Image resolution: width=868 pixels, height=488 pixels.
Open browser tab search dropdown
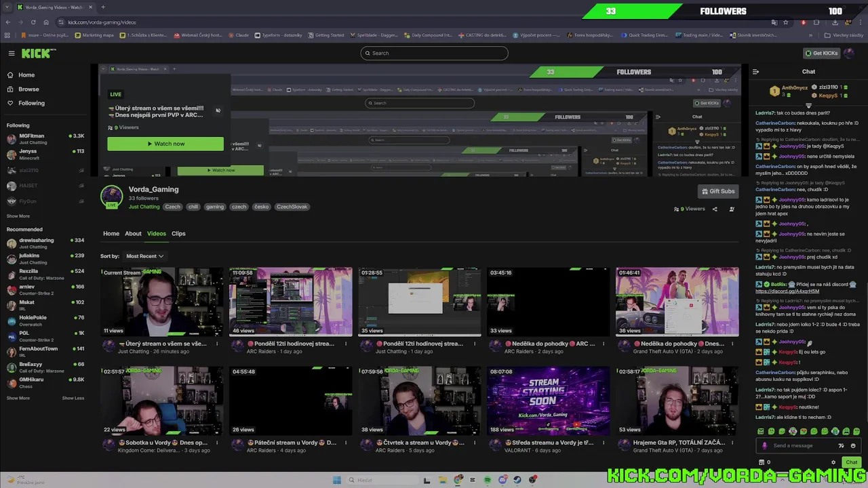(x=7, y=7)
